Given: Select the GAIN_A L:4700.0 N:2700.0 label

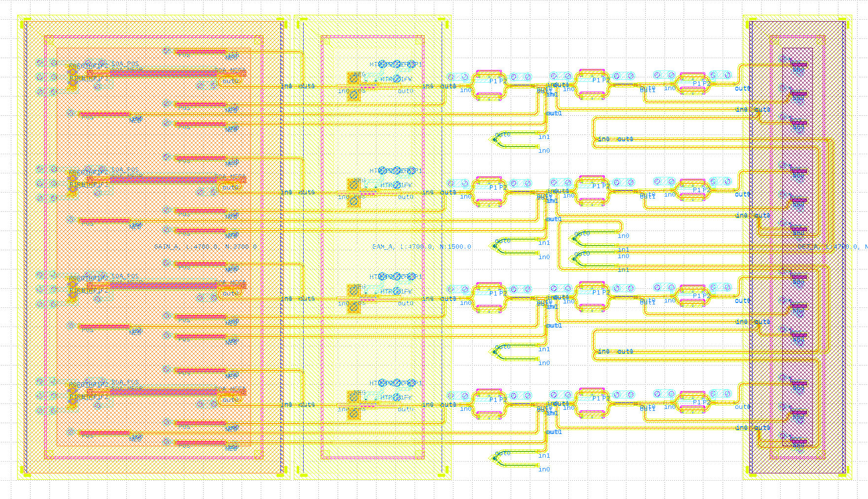Looking at the screenshot, I should (206, 247).
